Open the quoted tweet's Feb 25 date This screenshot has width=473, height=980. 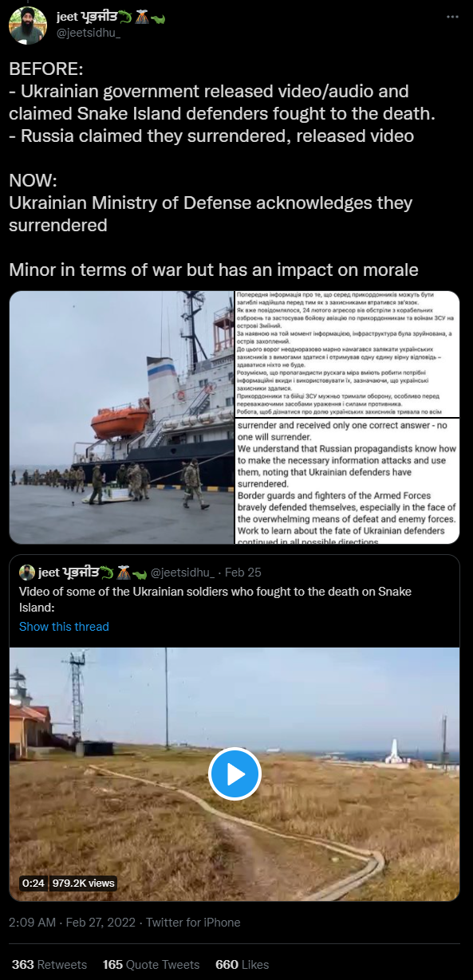(x=244, y=573)
